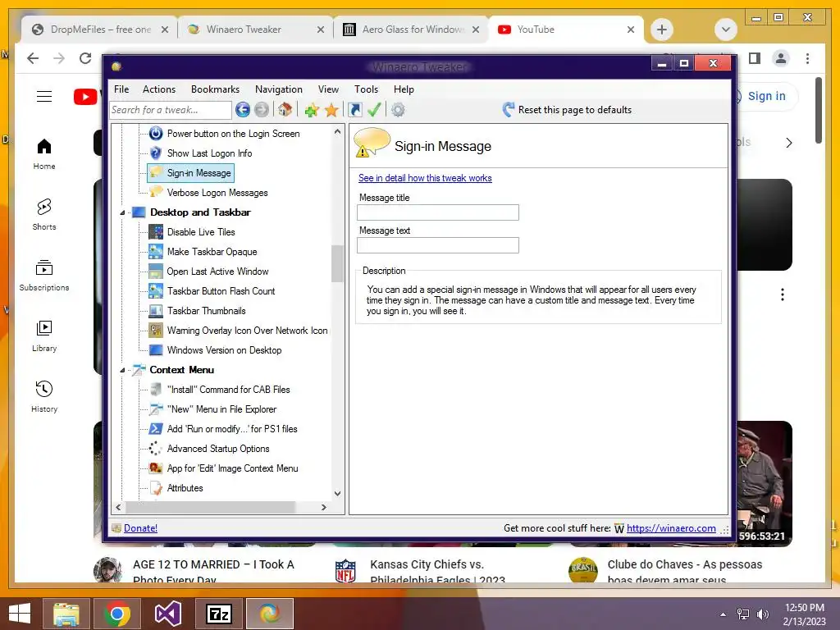Click the greyed forward arrow in Winaero toolbar

pos(262,110)
